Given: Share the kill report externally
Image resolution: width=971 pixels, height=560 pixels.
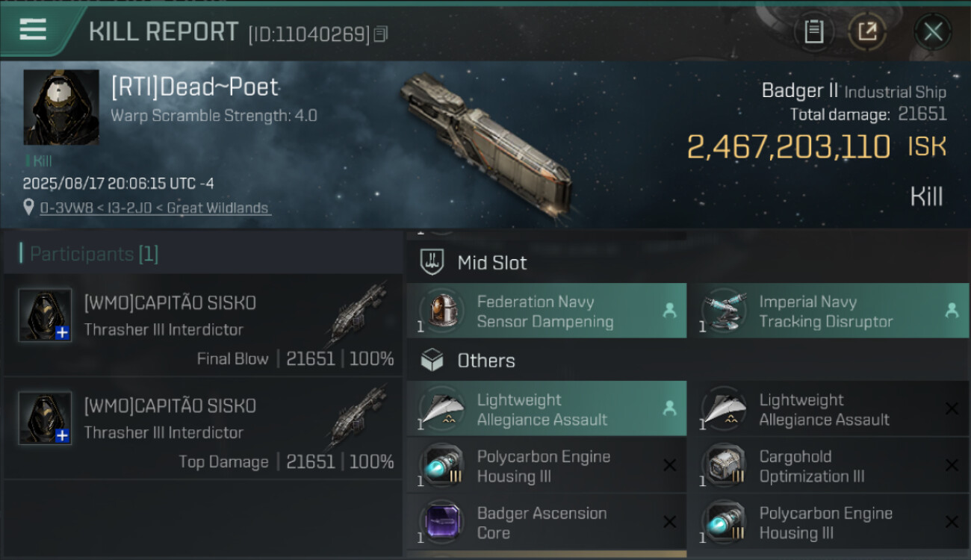Looking at the screenshot, I should (866, 31).
